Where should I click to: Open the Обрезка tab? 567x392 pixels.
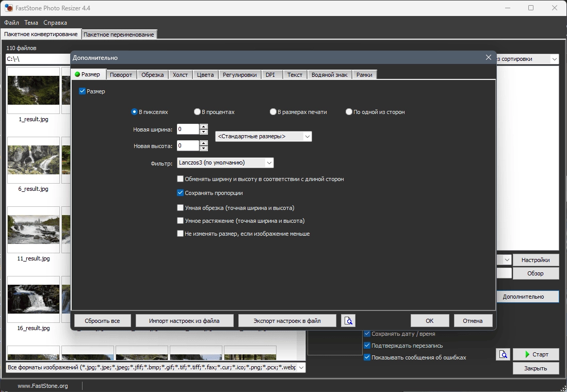pos(152,75)
